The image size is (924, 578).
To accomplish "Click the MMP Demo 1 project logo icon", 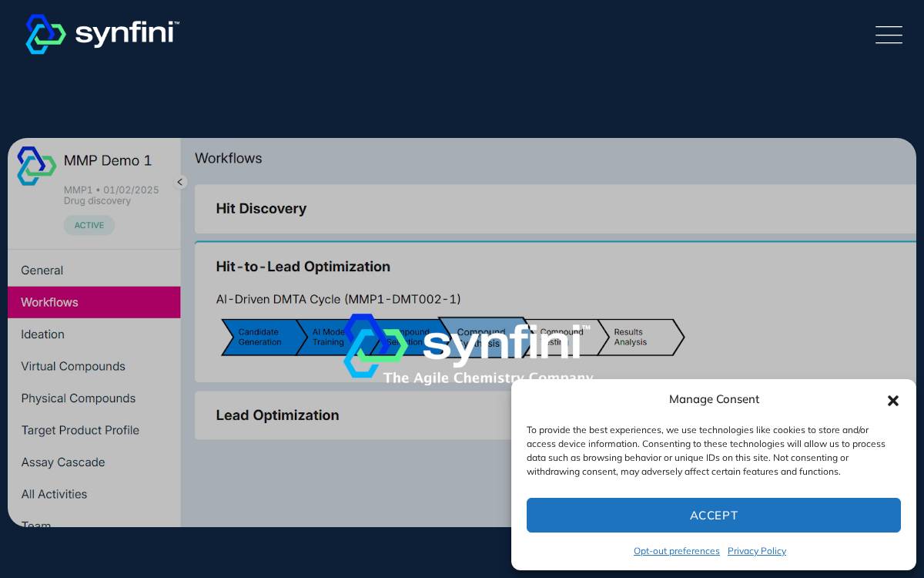I will [36, 166].
